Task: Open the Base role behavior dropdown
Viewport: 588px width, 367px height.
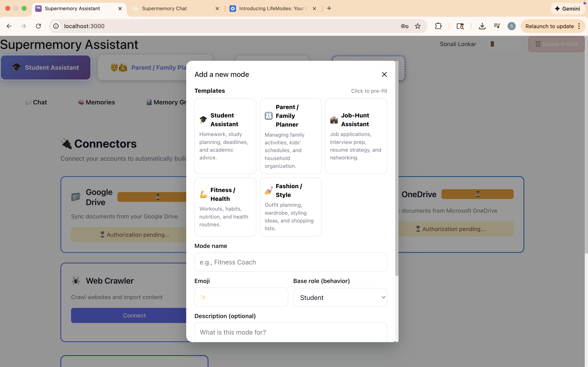Action: 340,297
